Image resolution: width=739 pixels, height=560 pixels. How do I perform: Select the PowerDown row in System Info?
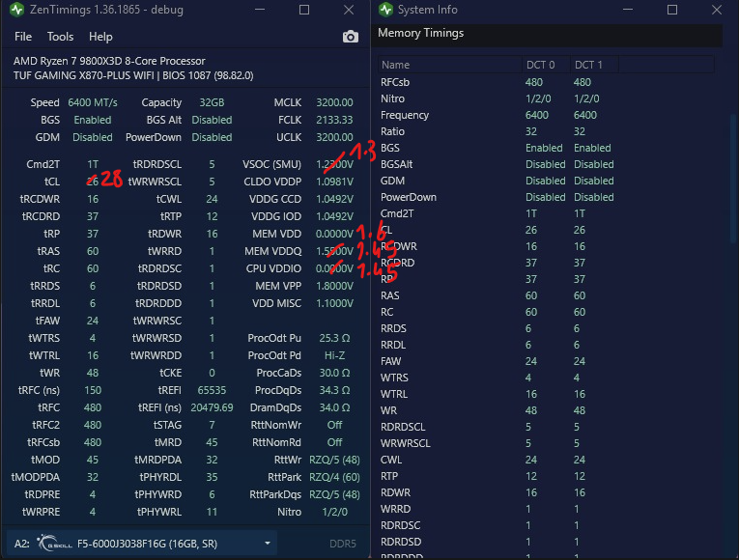pyautogui.click(x=547, y=197)
